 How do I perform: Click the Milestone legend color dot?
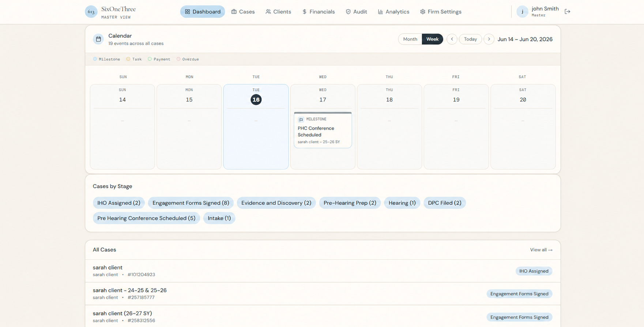[95, 59]
